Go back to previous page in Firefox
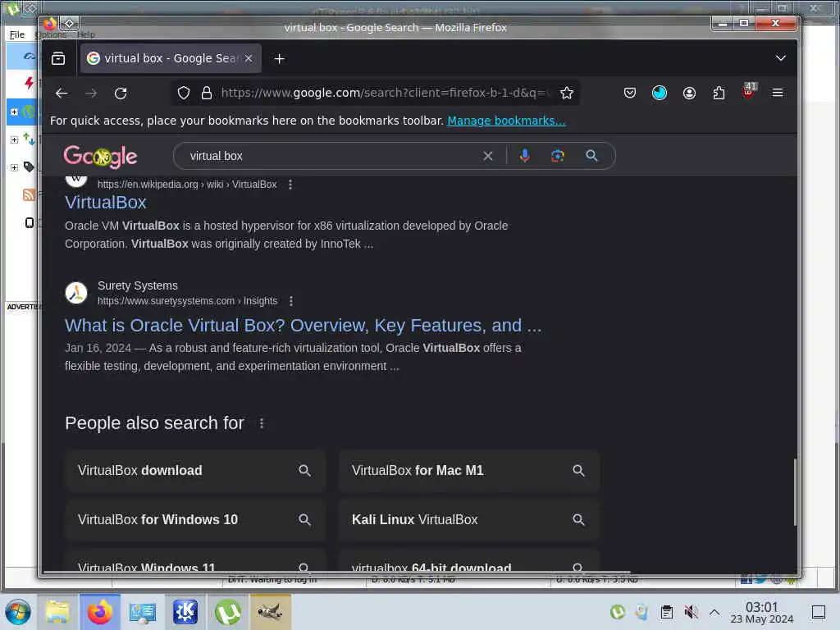The image size is (840, 630). (62, 94)
